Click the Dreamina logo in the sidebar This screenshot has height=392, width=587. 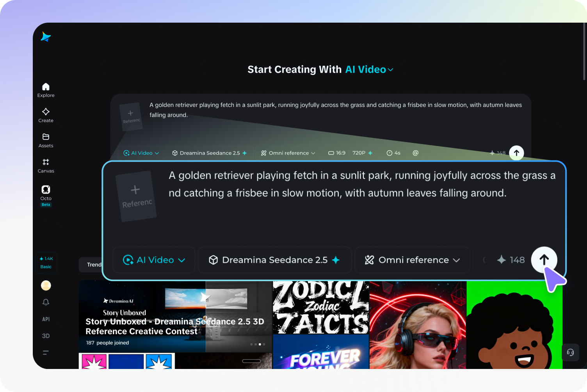(46, 37)
